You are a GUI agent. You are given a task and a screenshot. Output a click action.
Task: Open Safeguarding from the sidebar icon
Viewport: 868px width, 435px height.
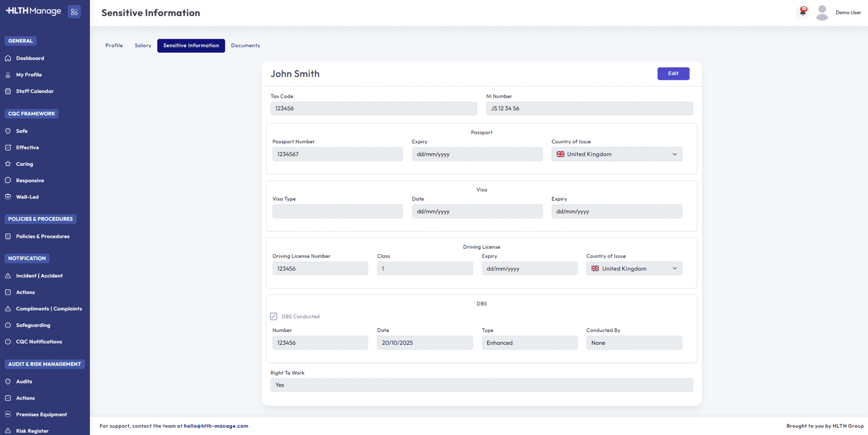click(x=8, y=325)
